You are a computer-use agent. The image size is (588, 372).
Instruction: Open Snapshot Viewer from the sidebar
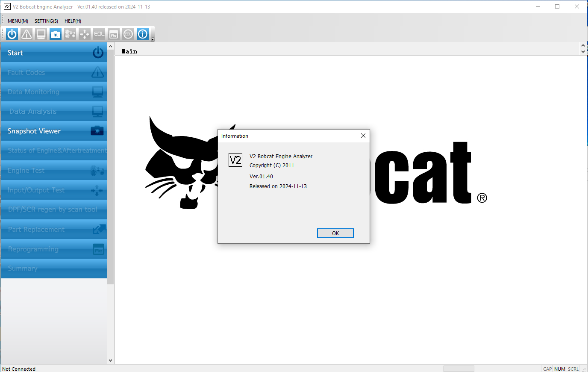(x=54, y=131)
